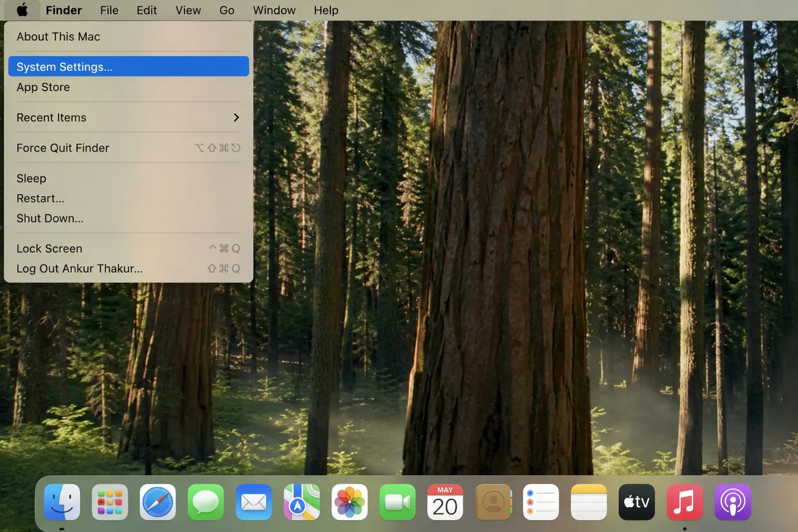
Task: Open the Window menu
Action: click(274, 10)
